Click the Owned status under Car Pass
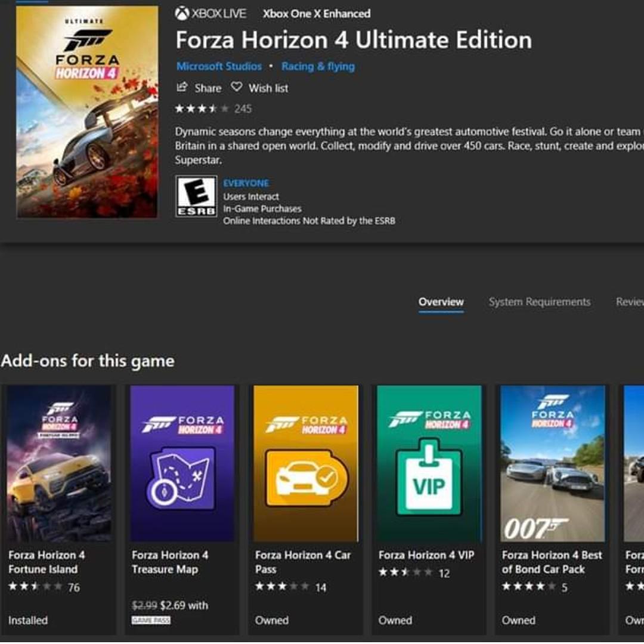Image resolution: width=644 pixels, height=644 pixels. tap(271, 620)
